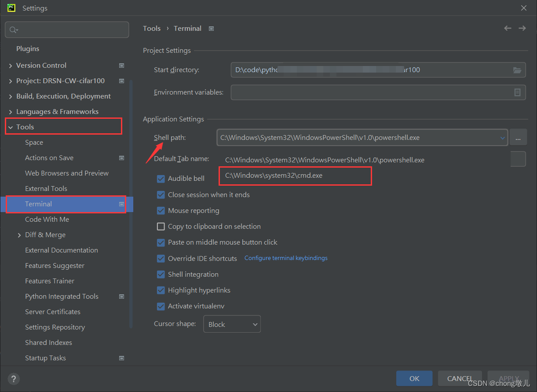The image size is (537, 392).
Task: Select Space under Tools
Action: [34, 143]
